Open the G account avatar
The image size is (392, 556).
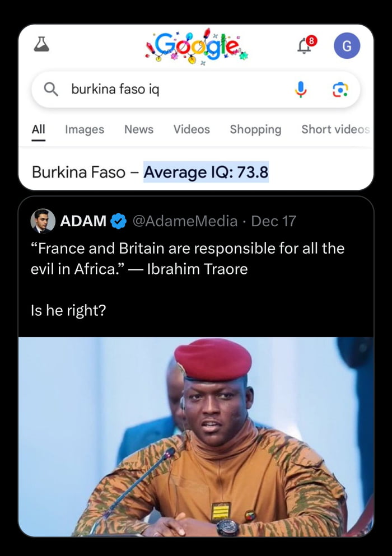pyautogui.click(x=347, y=46)
